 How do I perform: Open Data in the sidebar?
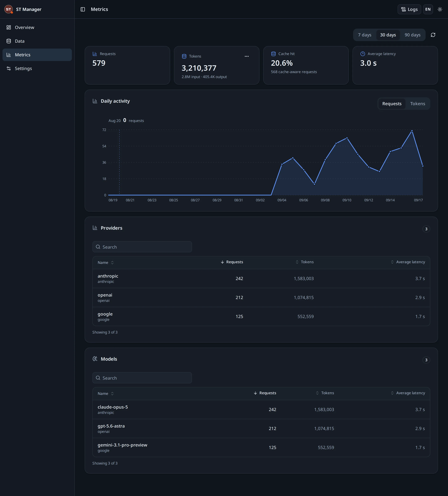point(37,41)
